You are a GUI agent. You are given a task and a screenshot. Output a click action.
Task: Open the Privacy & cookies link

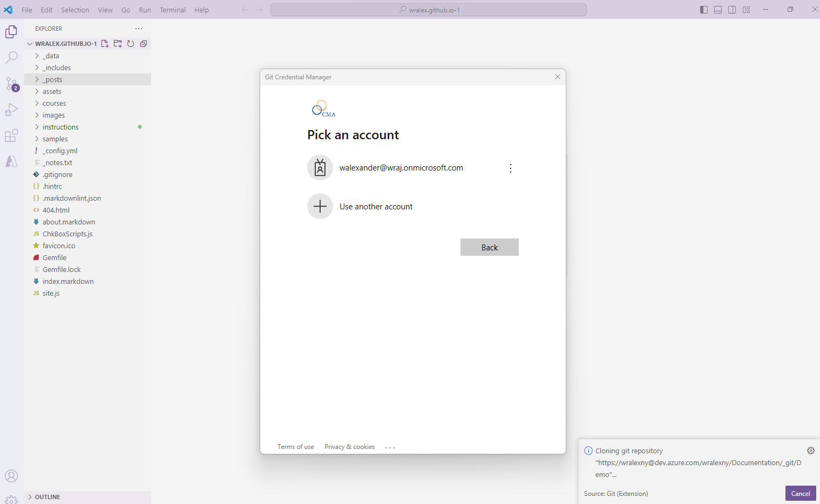pyautogui.click(x=350, y=447)
